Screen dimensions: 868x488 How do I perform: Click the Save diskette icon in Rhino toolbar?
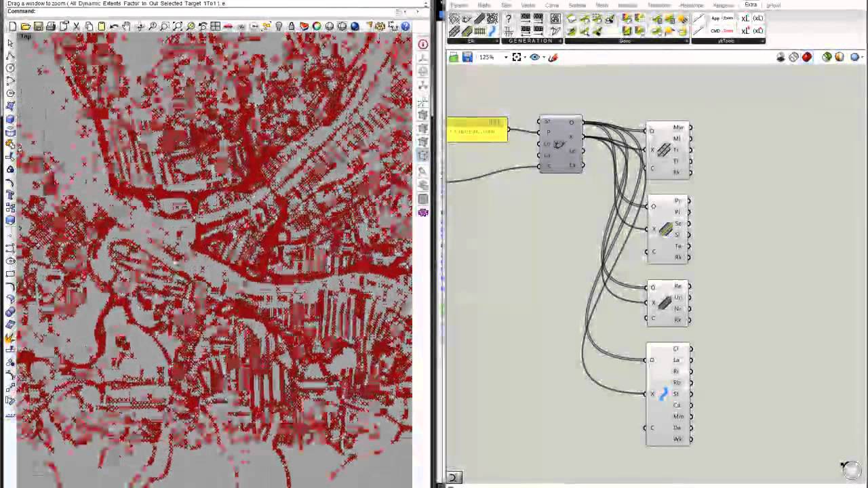[38, 26]
